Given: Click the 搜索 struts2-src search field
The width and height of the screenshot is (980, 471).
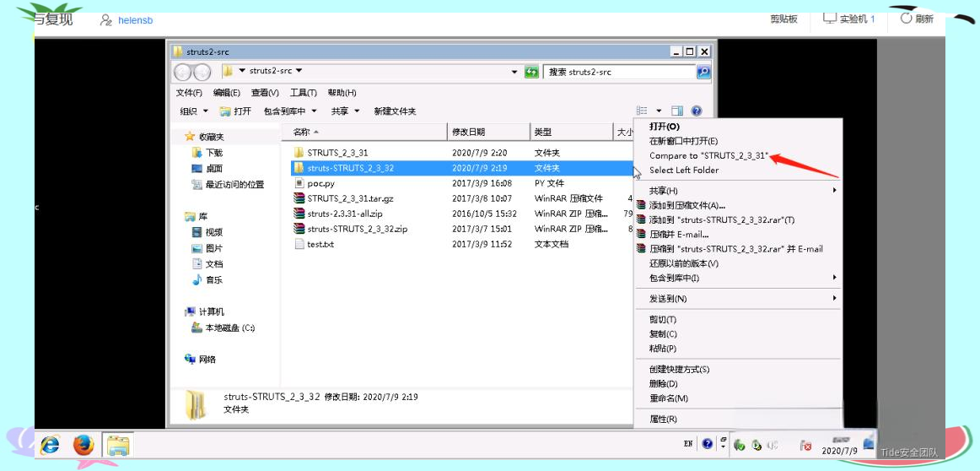Looking at the screenshot, I should coord(619,72).
